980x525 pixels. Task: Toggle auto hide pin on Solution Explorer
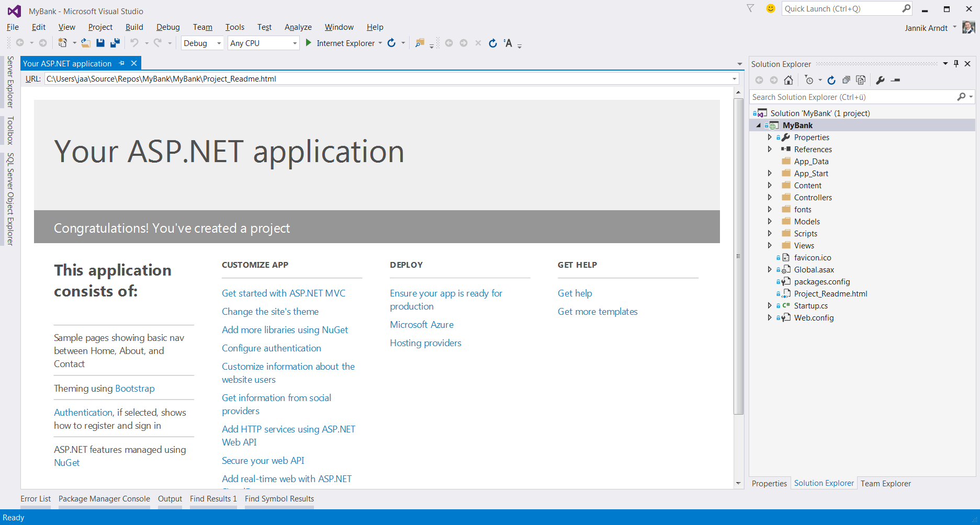(x=956, y=63)
